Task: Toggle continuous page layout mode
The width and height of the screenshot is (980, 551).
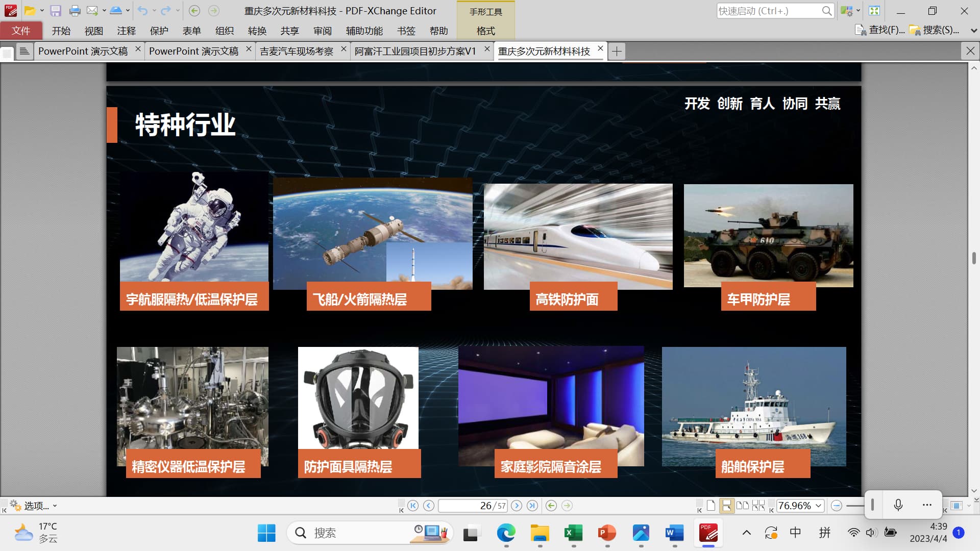Action: tap(726, 506)
